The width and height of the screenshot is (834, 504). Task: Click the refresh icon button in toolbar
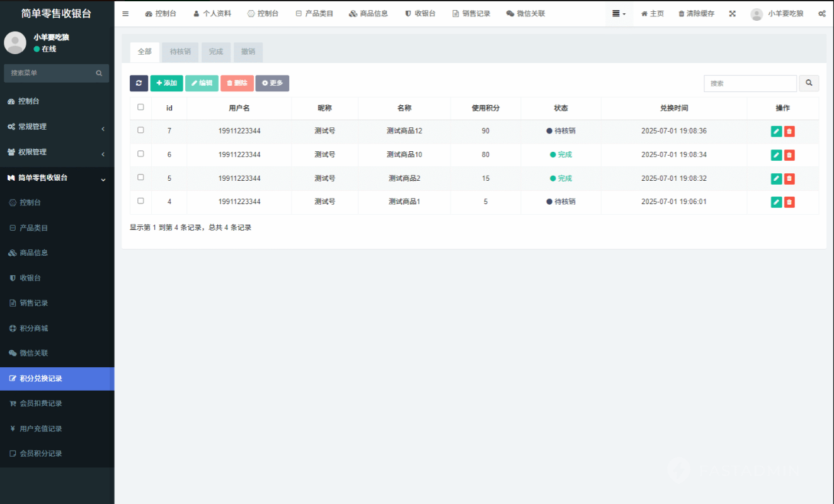[139, 83]
